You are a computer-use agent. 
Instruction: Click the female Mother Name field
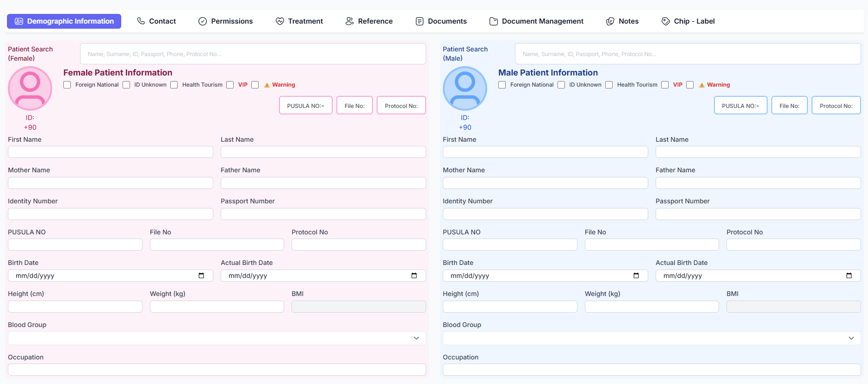coord(111,183)
